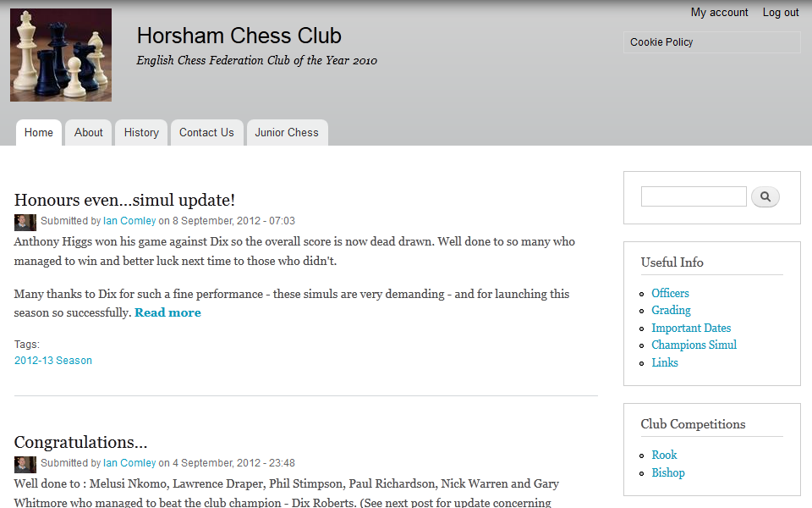Screen dimensions: 812x508
Task: Click the magnifying glass search button
Action: pyautogui.click(x=765, y=197)
